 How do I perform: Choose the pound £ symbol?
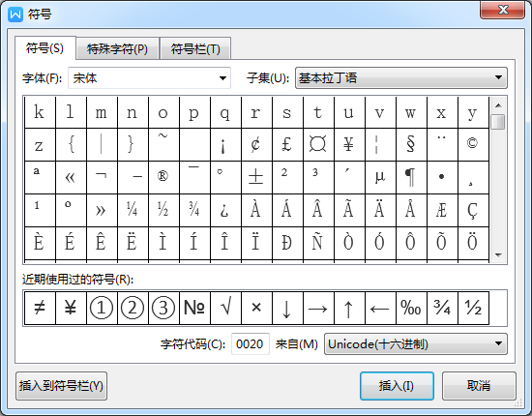click(x=287, y=144)
